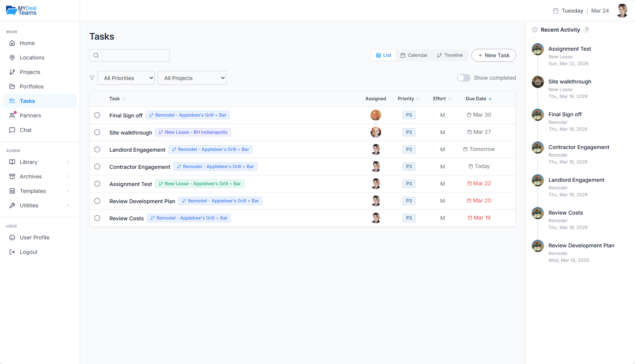The image size is (635, 364).
Task: Click Mar 30 calendar icon on Final Sign off
Action: 469,115
